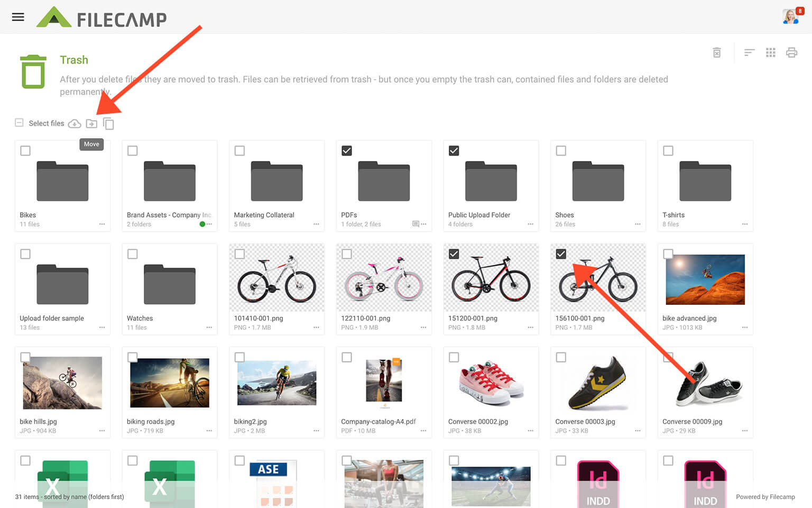Check the Brand Assets folder checkbox
This screenshot has height=508, width=812.
coord(133,151)
